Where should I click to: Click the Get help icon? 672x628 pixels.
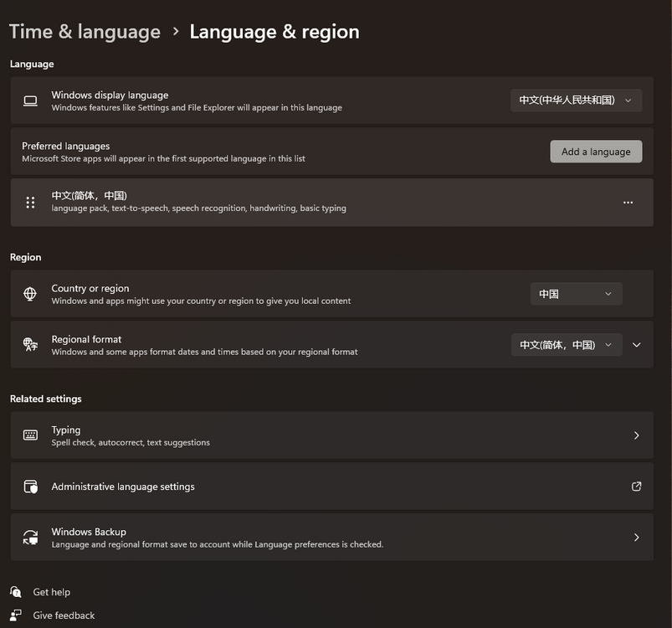[16, 592]
